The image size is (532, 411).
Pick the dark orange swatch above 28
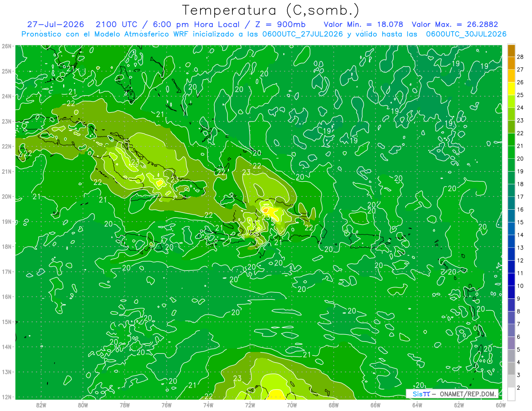click(511, 50)
